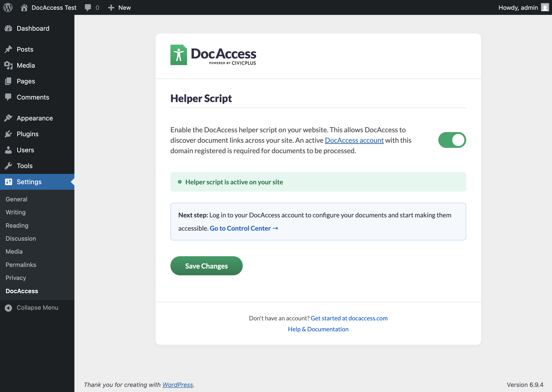Toggle the helper script switch off
The image size is (552, 392).
coord(452,140)
